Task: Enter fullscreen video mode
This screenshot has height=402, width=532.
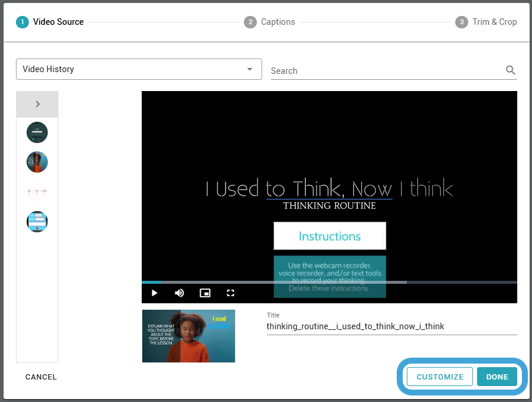Action: click(x=231, y=293)
